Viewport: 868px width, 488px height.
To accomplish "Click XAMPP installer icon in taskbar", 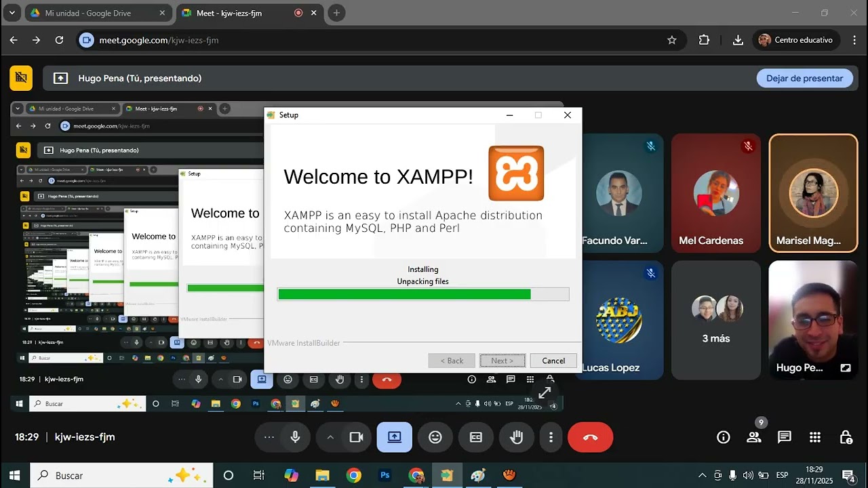I will click(x=447, y=476).
